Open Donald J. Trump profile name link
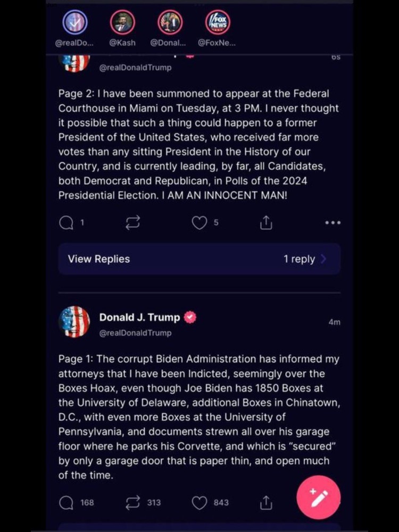This screenshot has width=399, height=532. pos(139,317)
